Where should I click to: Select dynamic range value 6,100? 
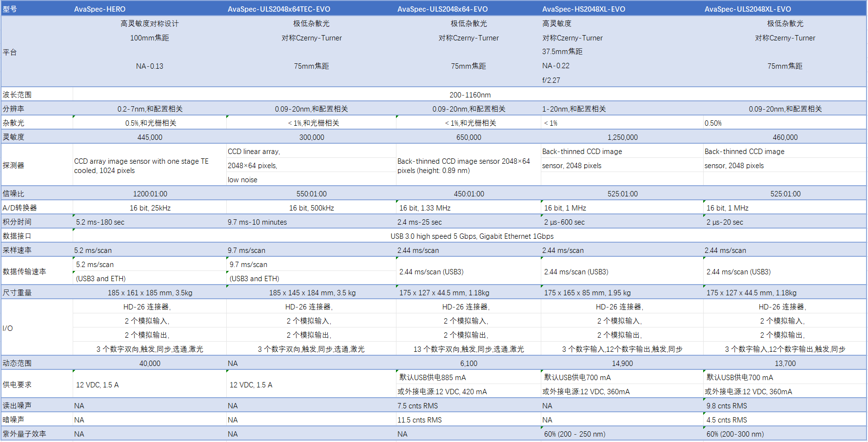point(469,363)
